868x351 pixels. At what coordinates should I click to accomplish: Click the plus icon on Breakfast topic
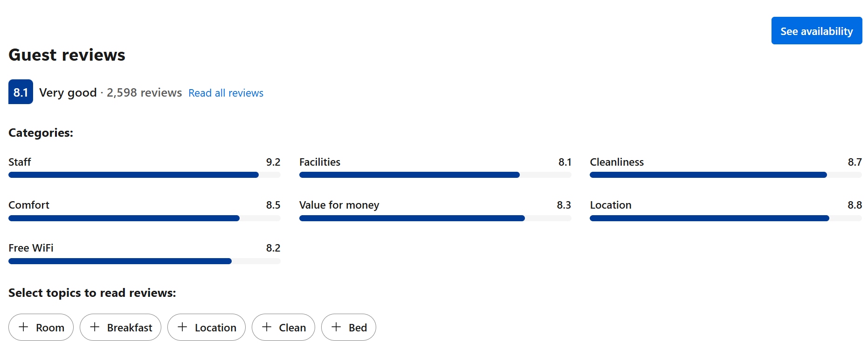95,327
